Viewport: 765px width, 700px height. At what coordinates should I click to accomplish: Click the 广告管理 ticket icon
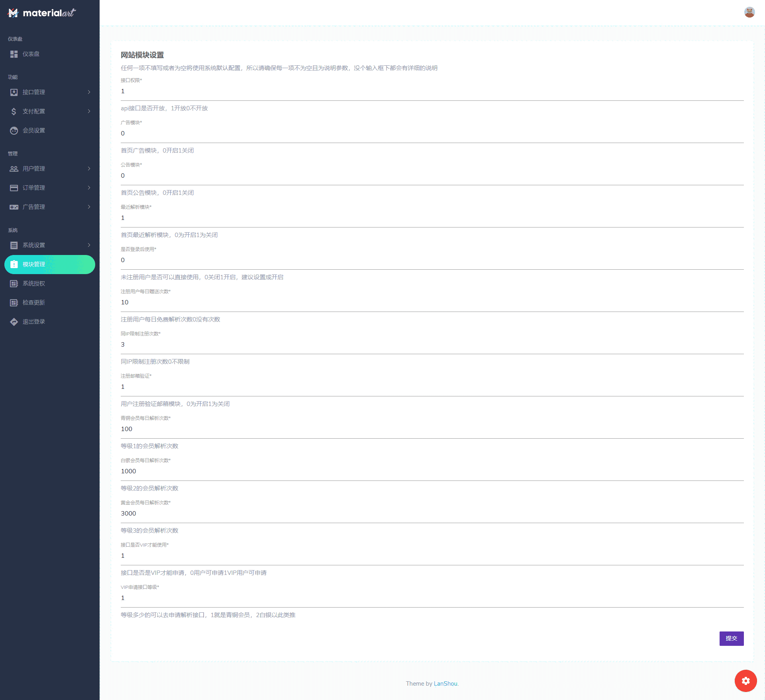click(14, 207)
